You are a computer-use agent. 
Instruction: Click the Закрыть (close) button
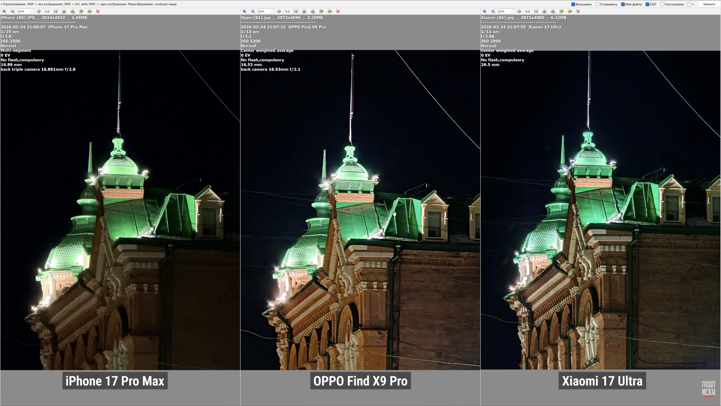(709, 4)
